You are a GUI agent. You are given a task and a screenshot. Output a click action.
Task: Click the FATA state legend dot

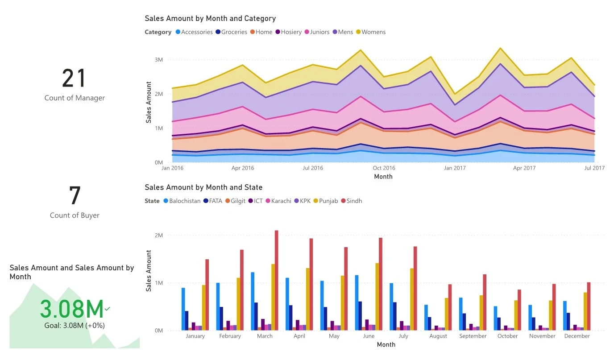(x=206, y=201)
